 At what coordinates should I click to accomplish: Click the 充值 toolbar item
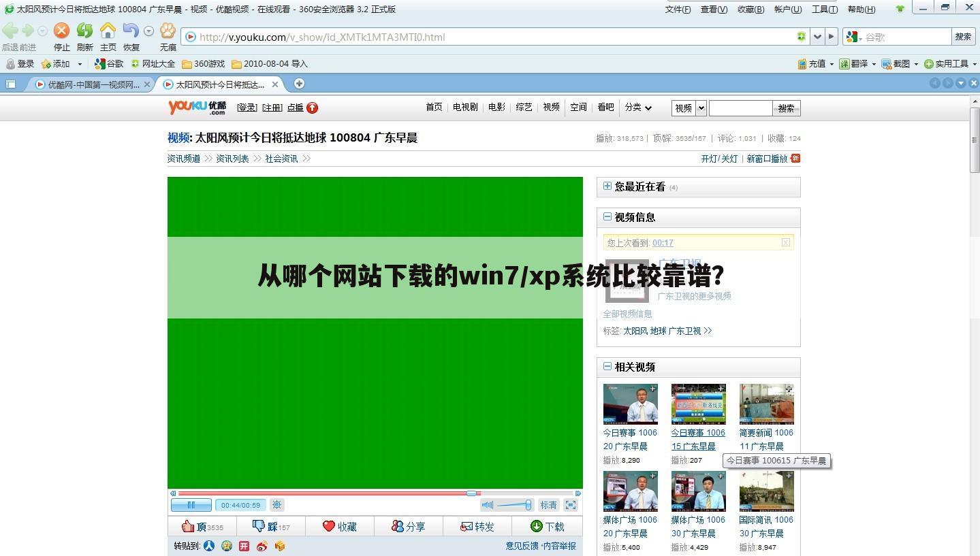[811, 63]
